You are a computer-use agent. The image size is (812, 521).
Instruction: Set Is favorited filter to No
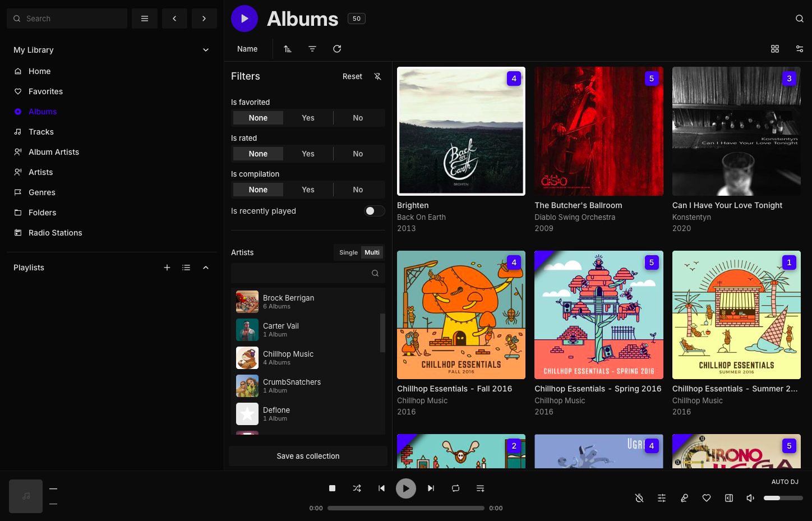click(358, 118)
